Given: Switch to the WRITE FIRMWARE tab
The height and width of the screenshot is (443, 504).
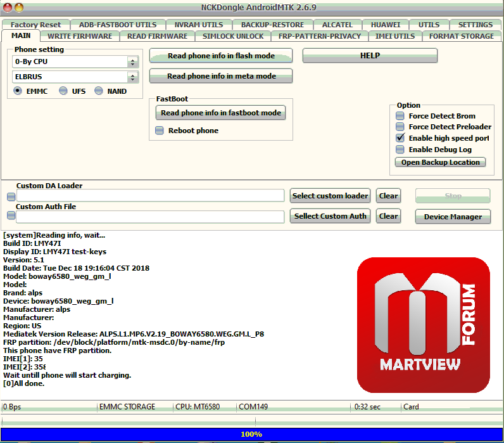Looking at the screenshot, I should (x=80, y=36).
